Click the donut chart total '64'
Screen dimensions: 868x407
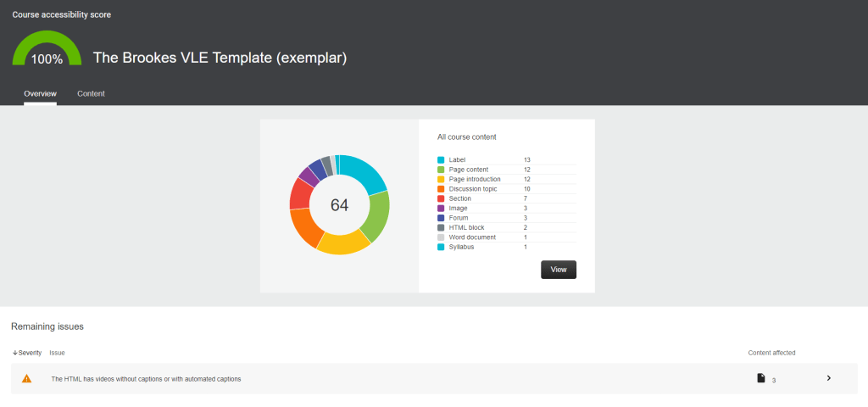pos(339,205)
